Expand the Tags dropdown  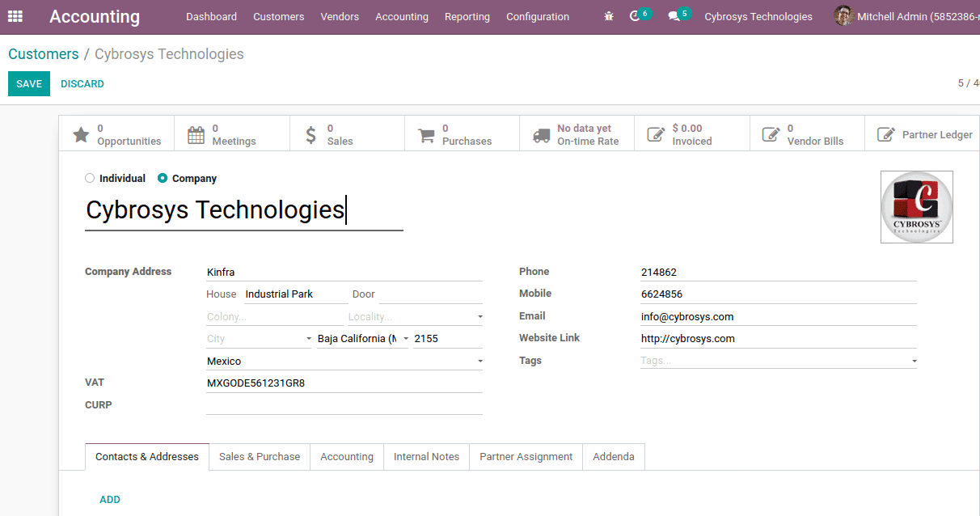915,361
